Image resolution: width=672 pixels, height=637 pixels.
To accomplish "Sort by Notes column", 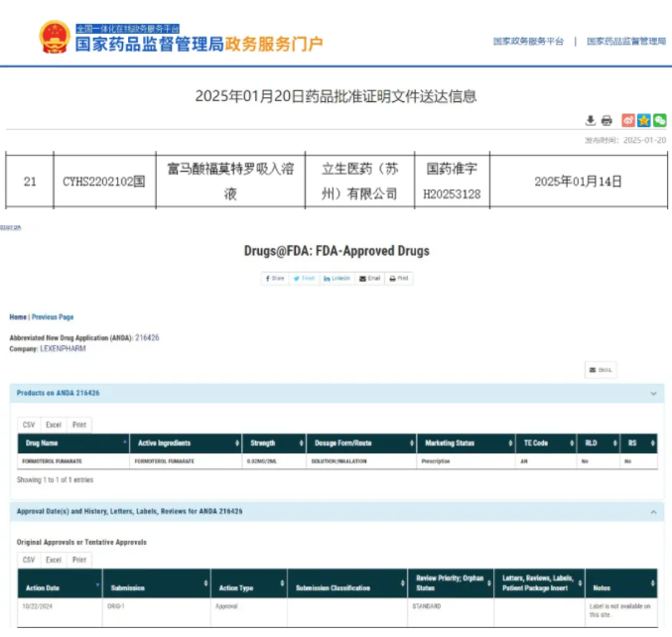I will click(x=621, y=583).
